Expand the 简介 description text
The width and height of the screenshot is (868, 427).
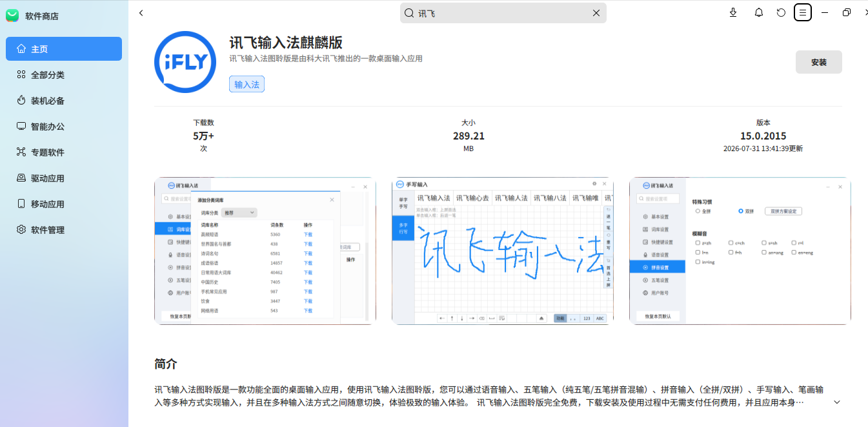pyautogui.click(x=837, y=402)
